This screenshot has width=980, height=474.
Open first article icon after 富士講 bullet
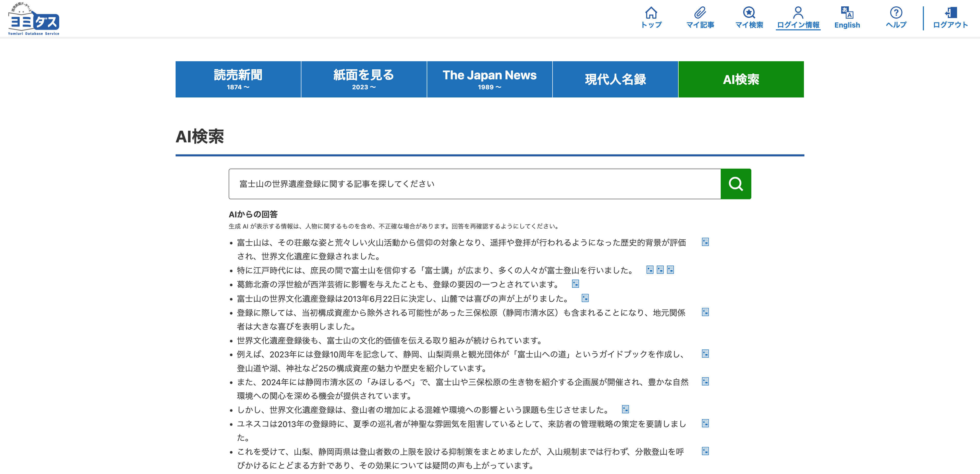(650, 270)
